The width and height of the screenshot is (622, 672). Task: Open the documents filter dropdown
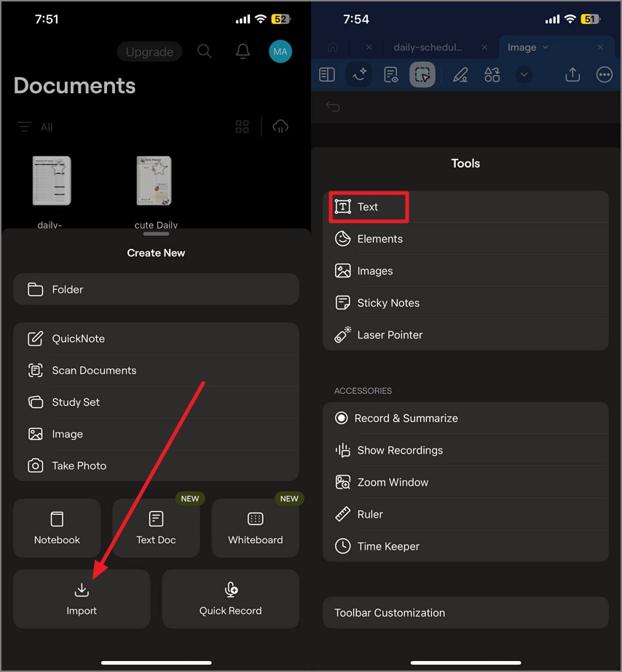(x=35, y=127)
